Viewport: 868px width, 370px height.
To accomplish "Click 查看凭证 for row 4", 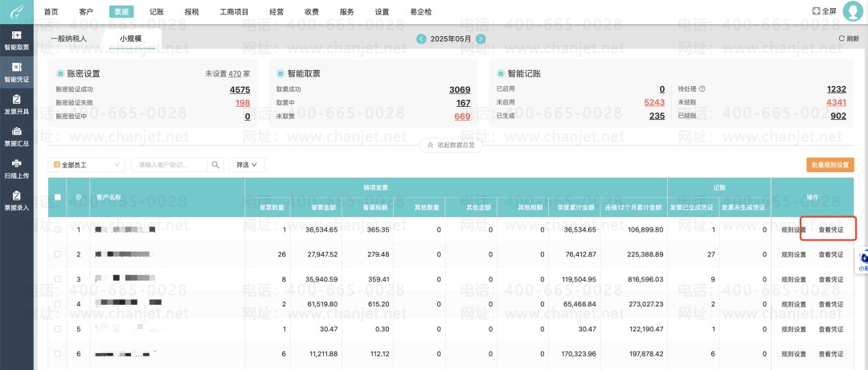I will pyautogui.click(x=831, y=304).
